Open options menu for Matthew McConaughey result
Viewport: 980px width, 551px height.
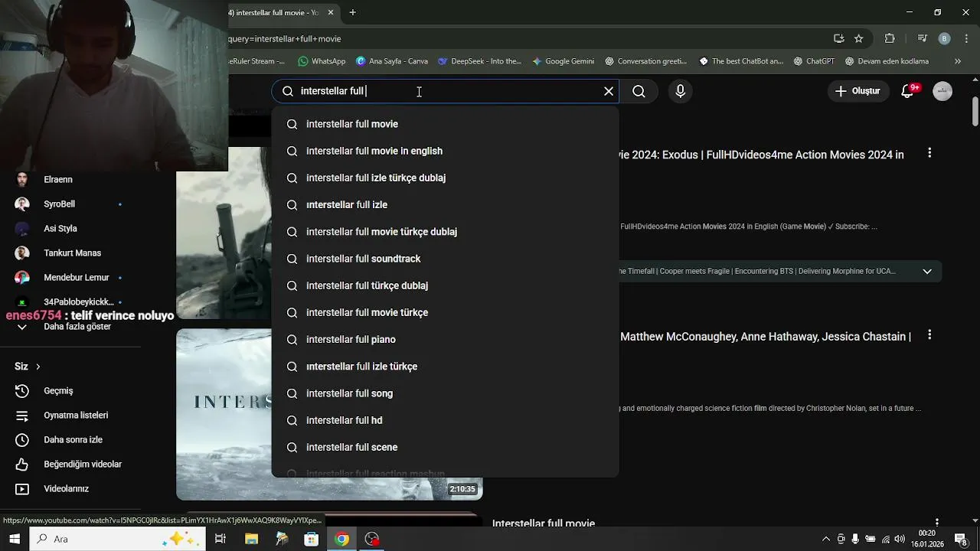pyautogui.click(x=929, y=334)
